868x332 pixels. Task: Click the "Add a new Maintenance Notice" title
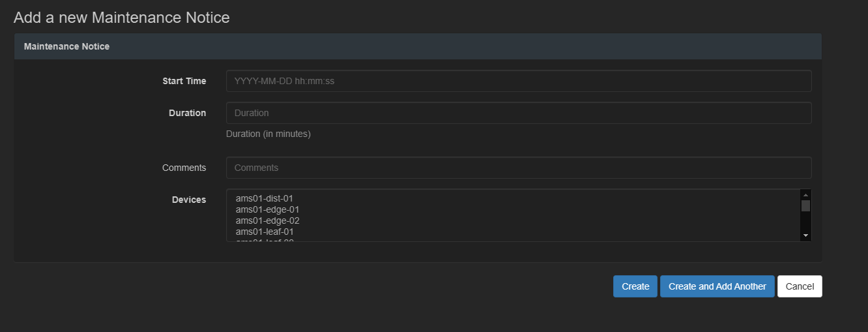pos(121,18)
